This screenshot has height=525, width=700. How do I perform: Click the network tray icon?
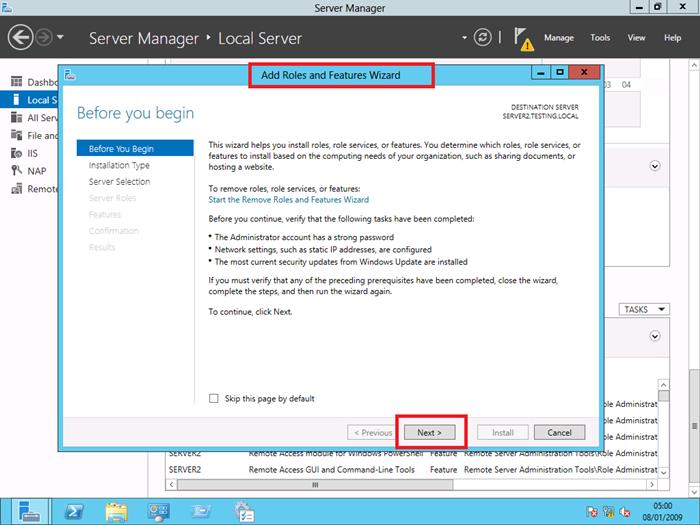pos(609,512)
